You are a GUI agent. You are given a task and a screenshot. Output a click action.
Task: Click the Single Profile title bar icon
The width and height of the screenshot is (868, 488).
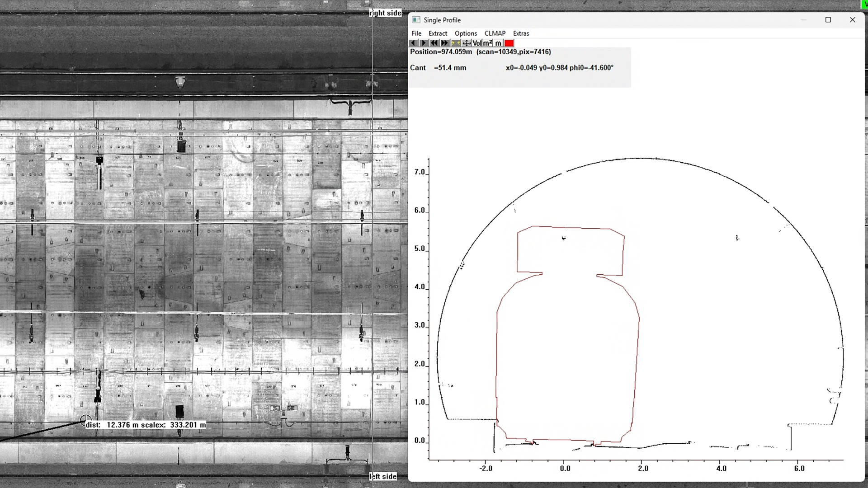click(x=416, y=20)
